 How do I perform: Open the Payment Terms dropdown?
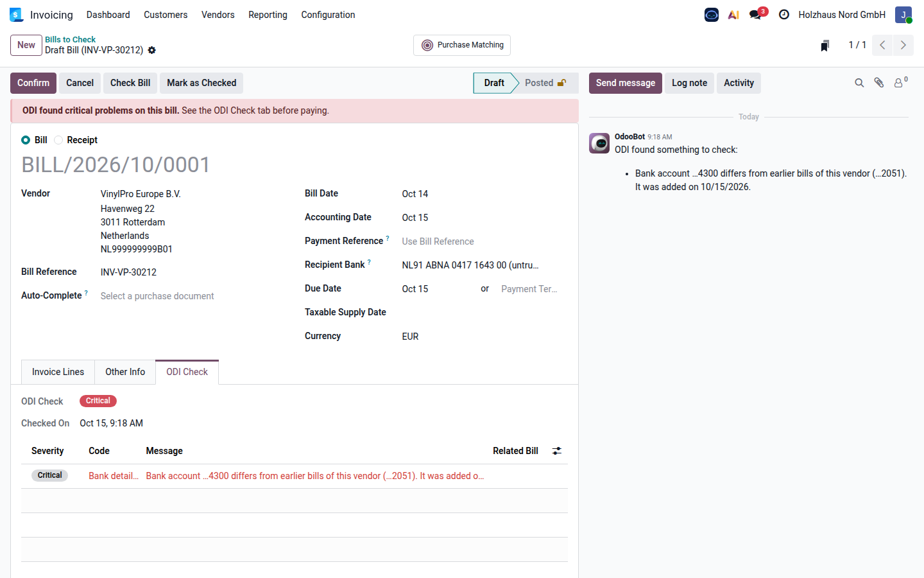[533, 289]
